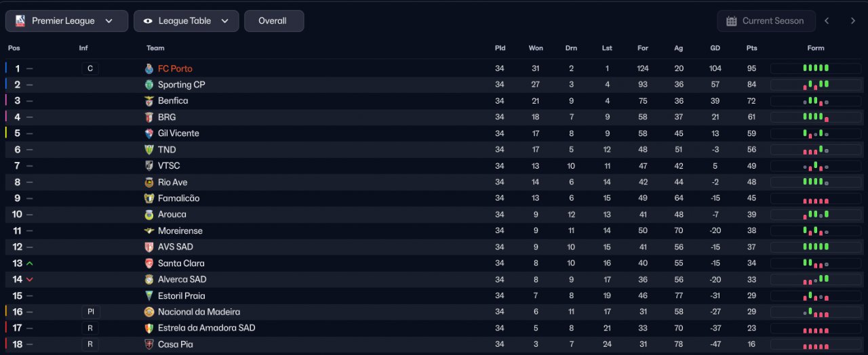Sort the table by GD column header

pos(715,48)
